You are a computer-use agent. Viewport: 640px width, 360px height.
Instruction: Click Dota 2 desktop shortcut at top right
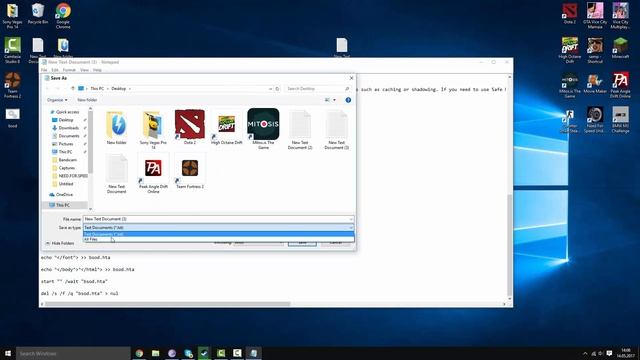click(x=569, y=13)
